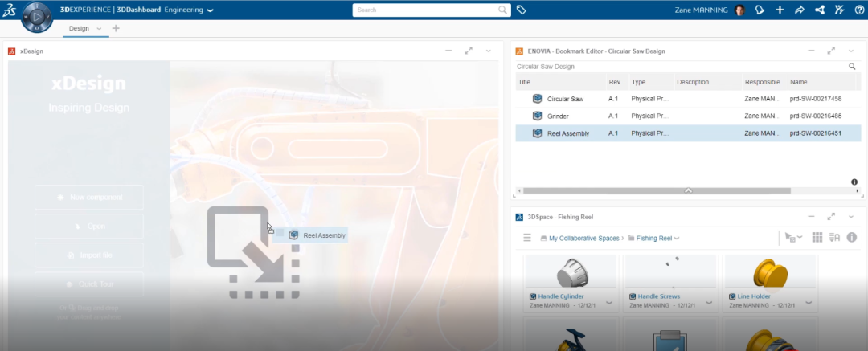Image resolution: width=868 pixels, height=351 pixels.
Task: Sort by Description column header
Action: 707,82
